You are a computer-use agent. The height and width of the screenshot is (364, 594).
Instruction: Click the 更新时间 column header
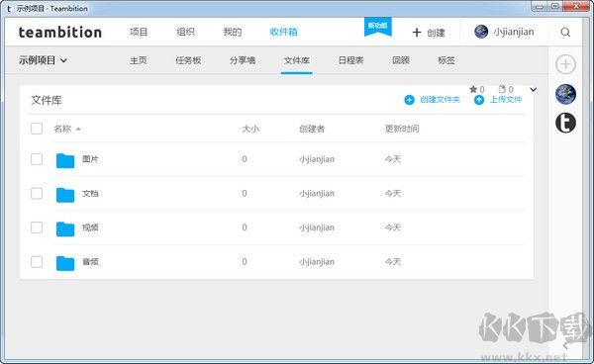402,129
